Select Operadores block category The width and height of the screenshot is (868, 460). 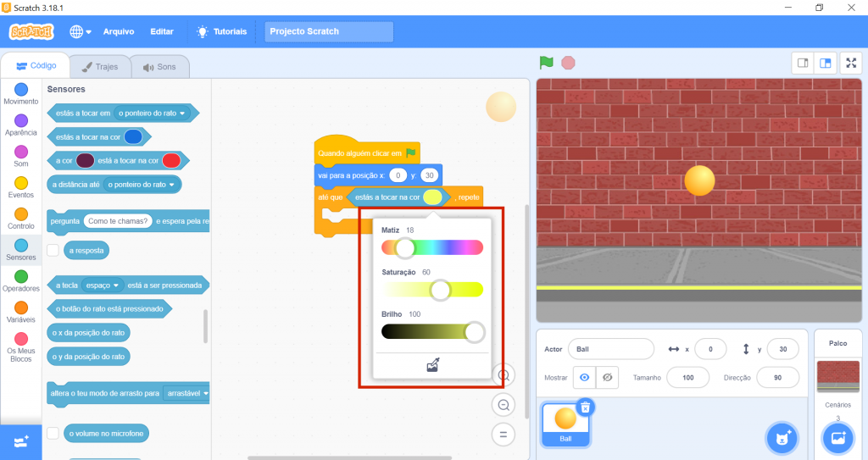(x=21, y=280)
